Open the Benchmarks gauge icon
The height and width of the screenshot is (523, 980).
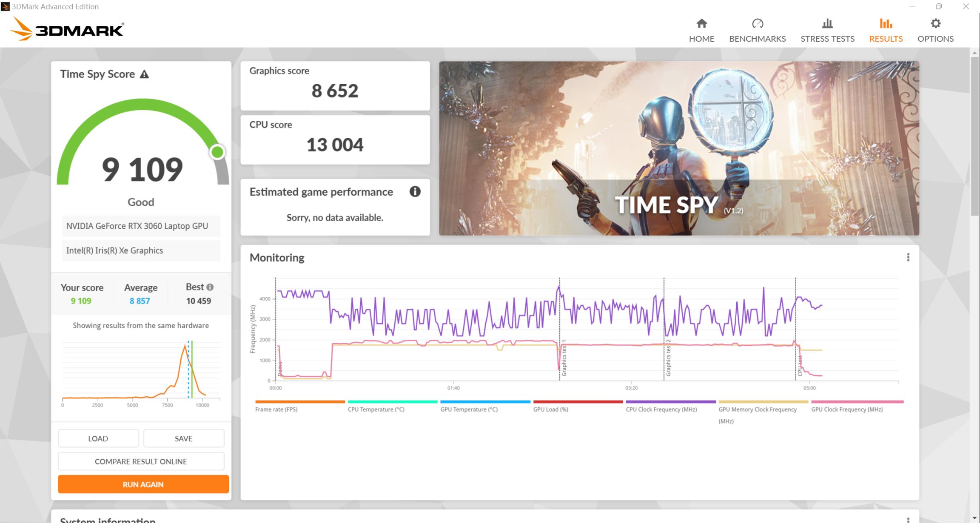pyautogui.click(x=757, y=23)
